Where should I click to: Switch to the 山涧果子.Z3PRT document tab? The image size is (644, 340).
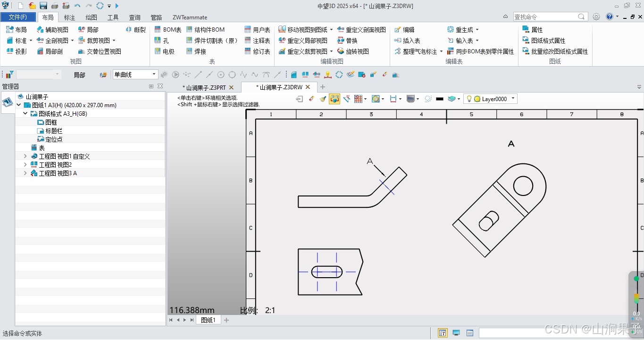coord(206,87)
